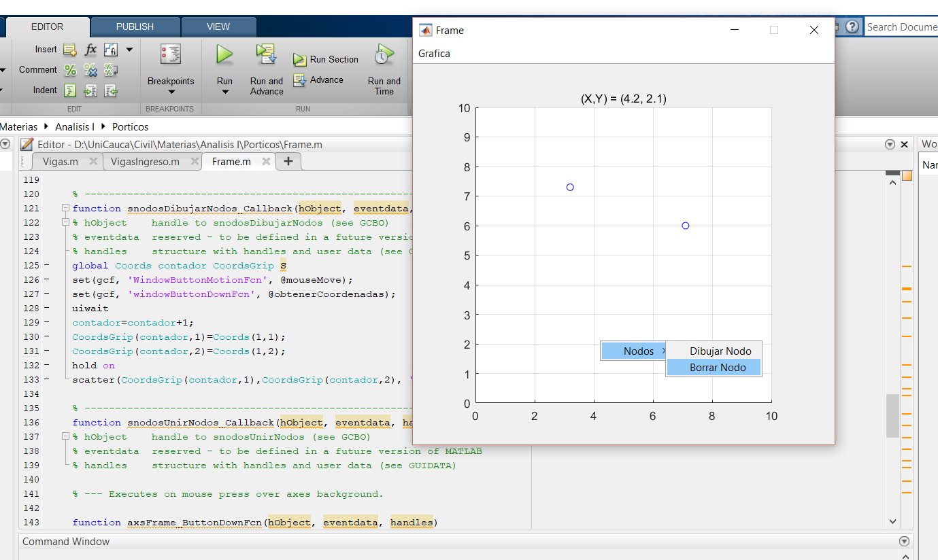
Task: Click Analisis I in the folder path
Action: [x=75, y=127]
